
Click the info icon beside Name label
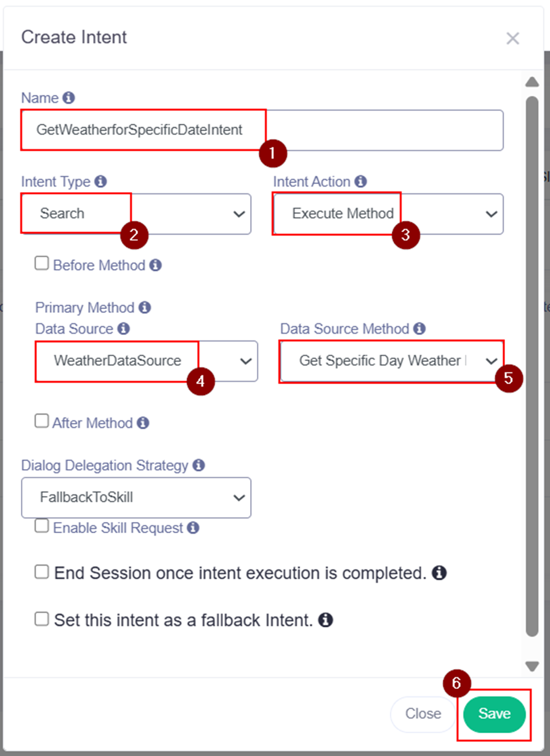pos(69,98)
